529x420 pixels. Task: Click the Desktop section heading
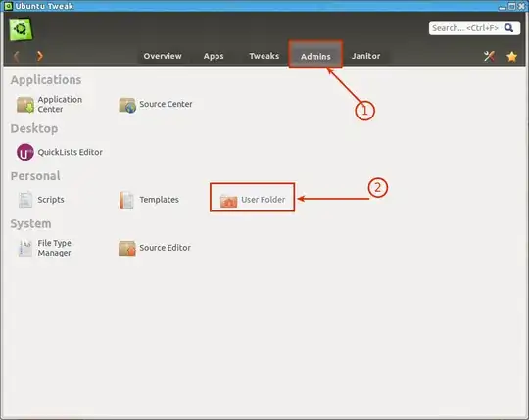pos(34,129)
